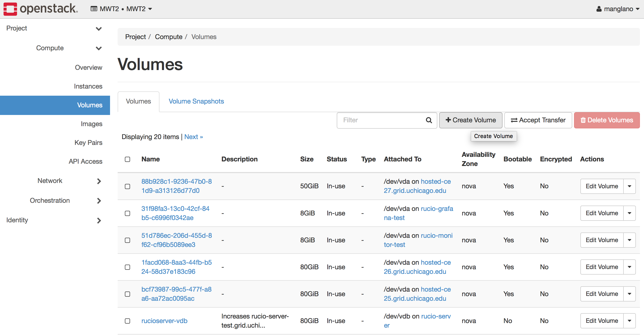Open the manglano user menu
644x335 pixels.
click(x=618, y=9)
